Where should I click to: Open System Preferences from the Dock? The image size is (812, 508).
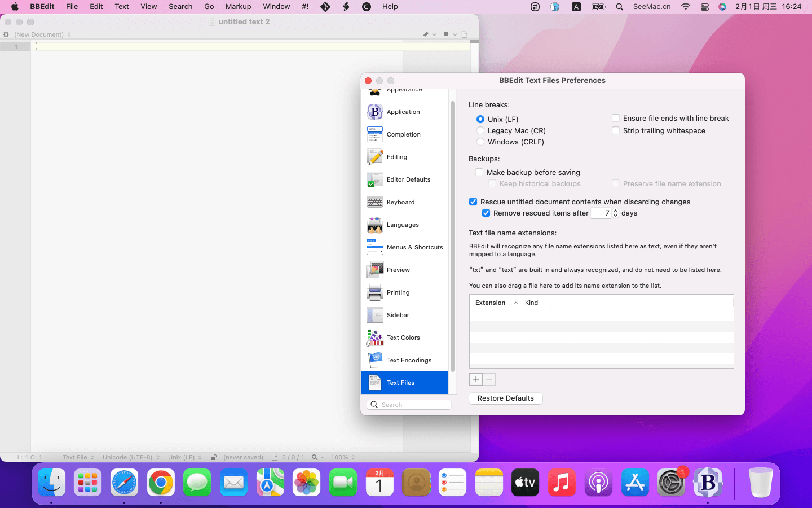click(x=671, y=483)
